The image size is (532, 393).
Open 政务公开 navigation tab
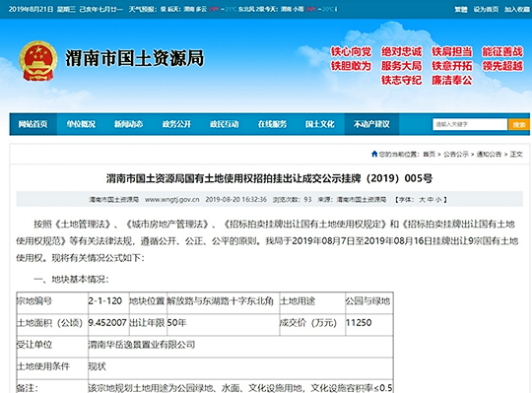point(176,124)
